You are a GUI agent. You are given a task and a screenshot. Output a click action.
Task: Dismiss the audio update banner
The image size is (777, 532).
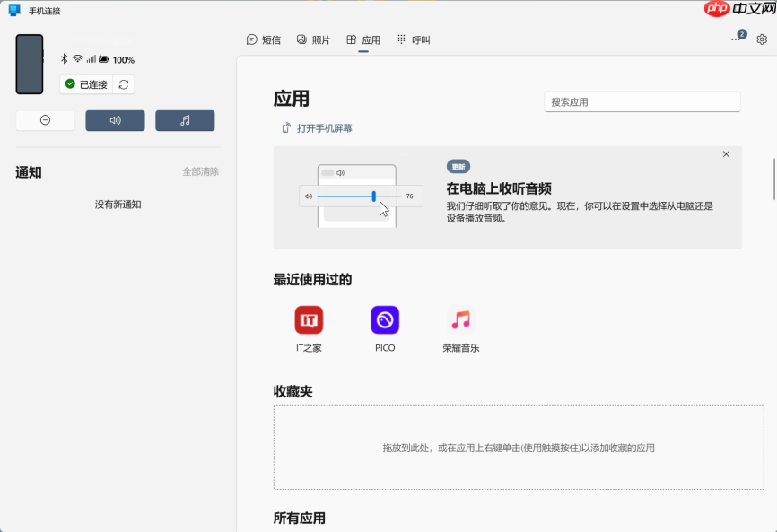[726, 153]
